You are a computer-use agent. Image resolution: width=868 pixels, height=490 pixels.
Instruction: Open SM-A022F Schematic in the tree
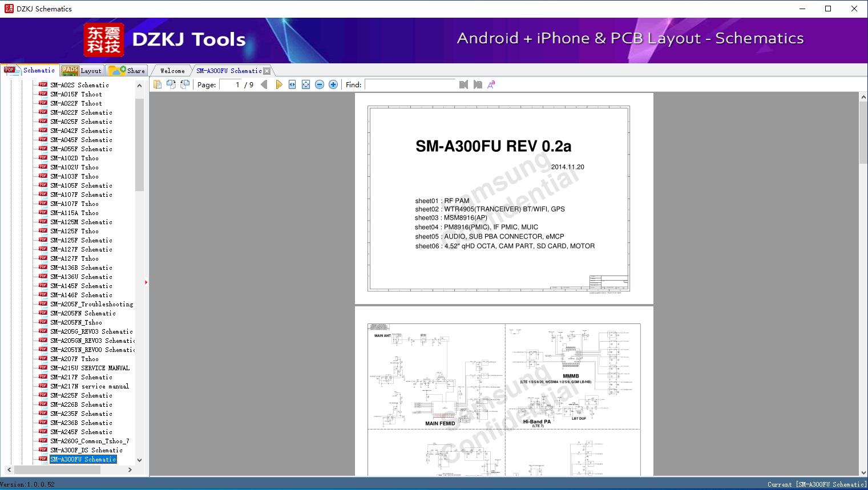(81, 112)
